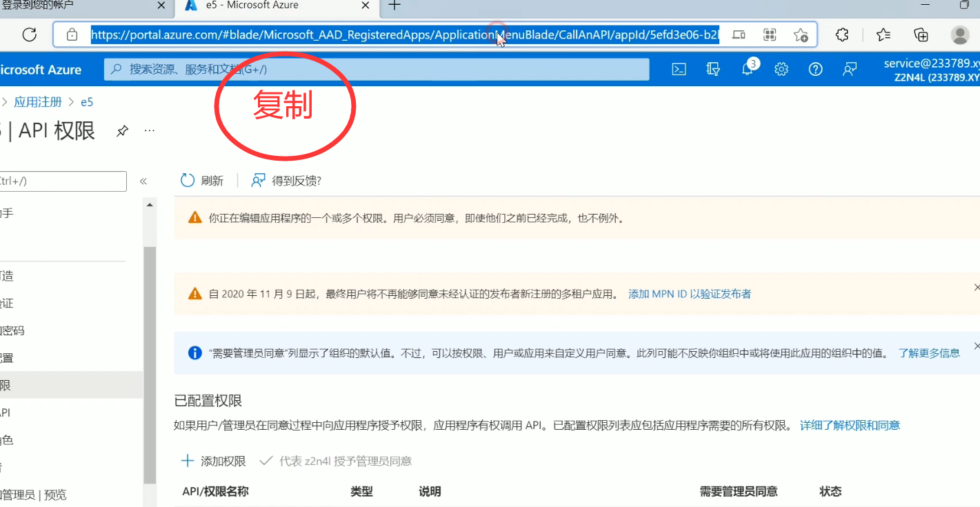Click the 刷新 refresh button

(202, 181)
